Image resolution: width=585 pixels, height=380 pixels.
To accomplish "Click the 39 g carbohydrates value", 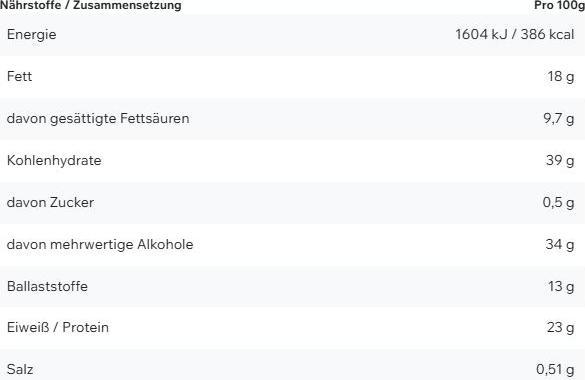I will coord(560,161).
